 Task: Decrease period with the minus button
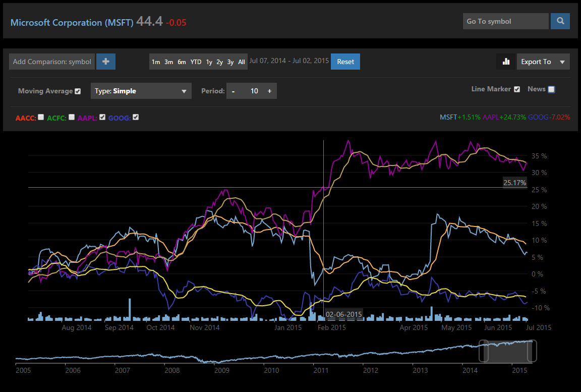233,91
